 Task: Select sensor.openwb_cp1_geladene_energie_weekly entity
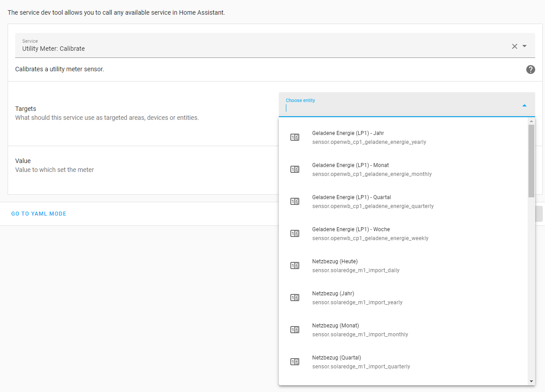coord(370,238)
